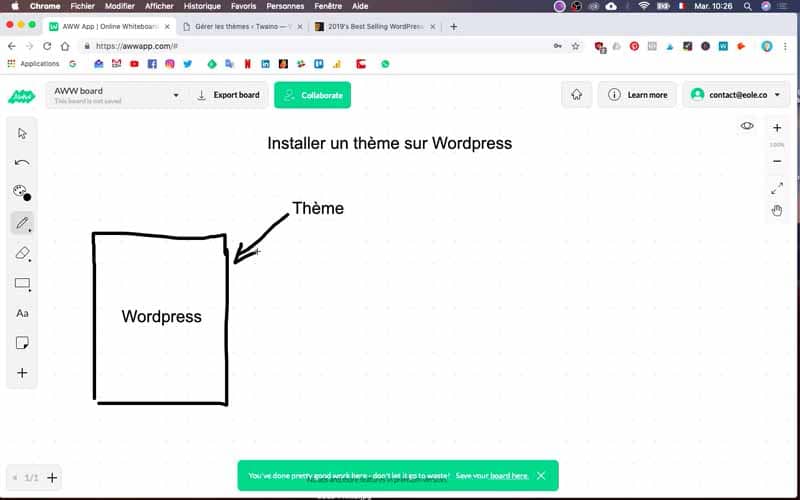
Task: Choose the rectangle Shape tool
Action: click(22, 283)
